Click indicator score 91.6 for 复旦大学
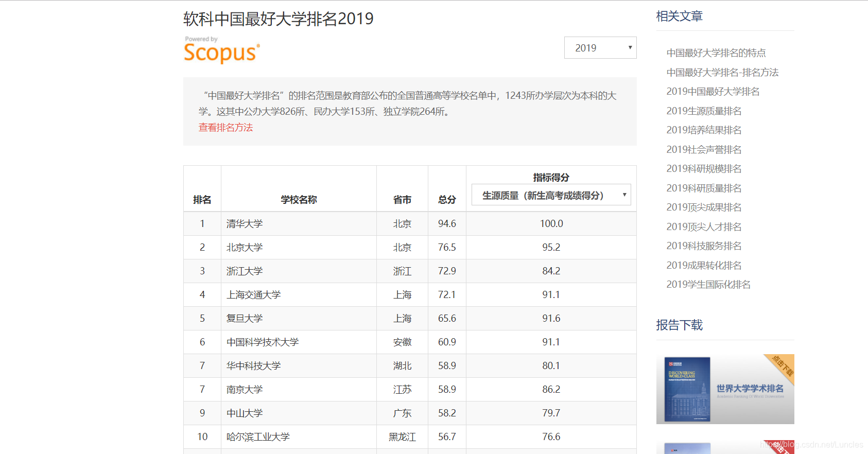This screenshot has width=868, height=454. click(x=551, y=319)
